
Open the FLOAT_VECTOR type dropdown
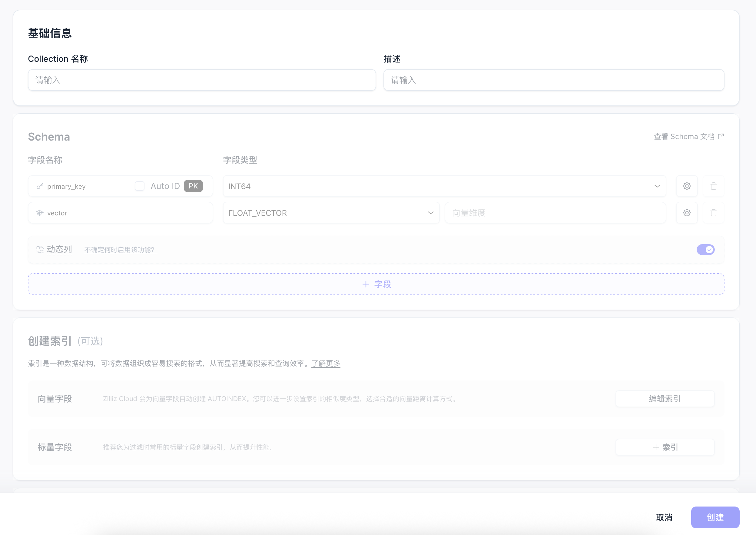331,213
